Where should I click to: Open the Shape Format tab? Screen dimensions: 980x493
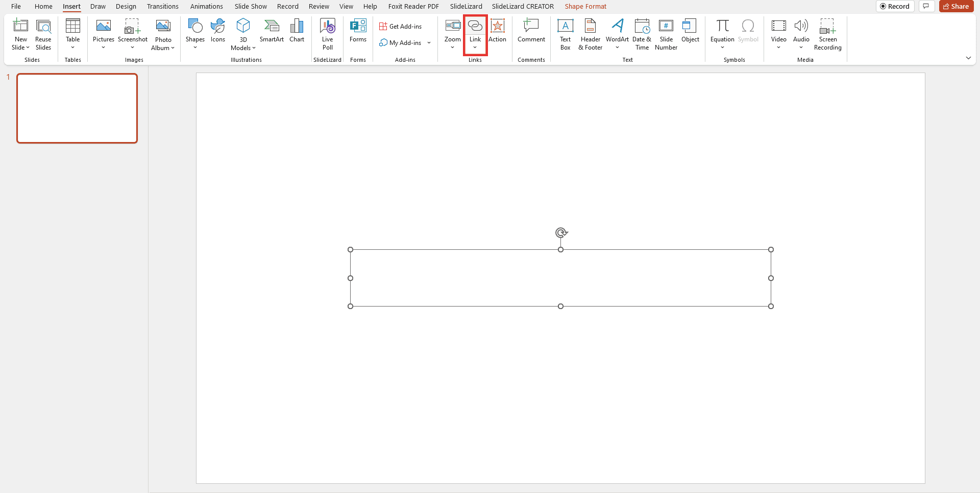tap(585, 7)
